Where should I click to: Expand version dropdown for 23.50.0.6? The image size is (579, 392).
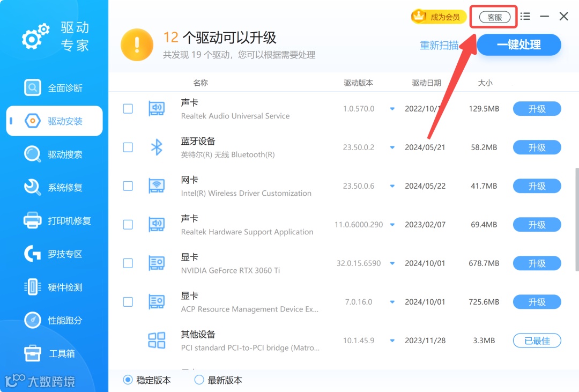[392, 186]
